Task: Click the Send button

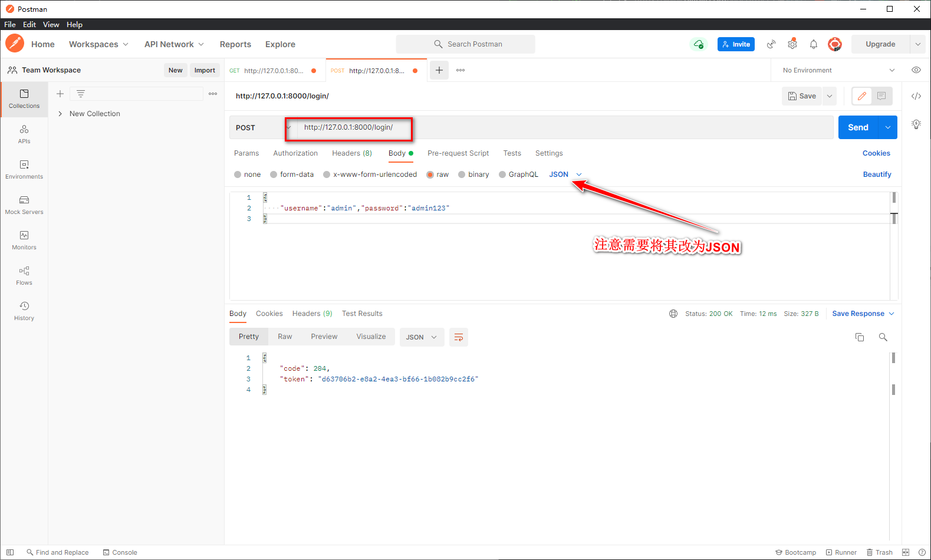Action: click(x=858, y=127)
